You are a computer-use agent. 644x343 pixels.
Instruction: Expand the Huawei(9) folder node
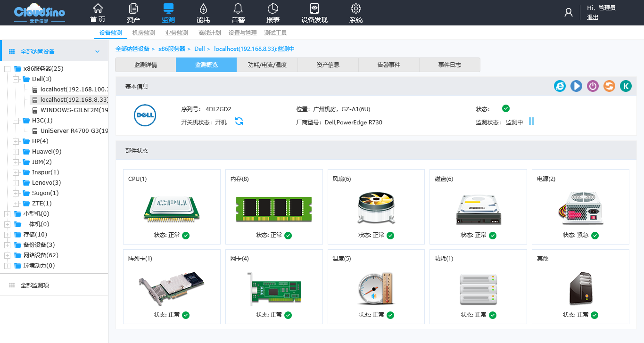(16, 152)
